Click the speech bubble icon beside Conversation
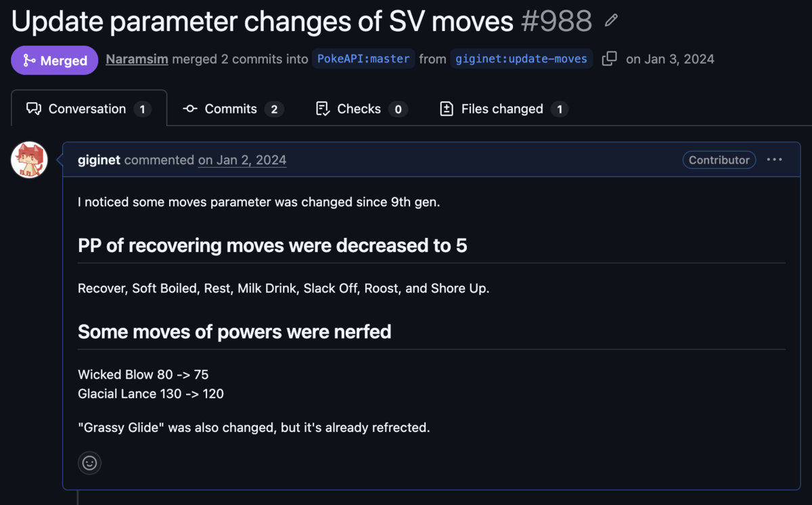The height and width of the screenshot is (505, 812). coord(33,109)
